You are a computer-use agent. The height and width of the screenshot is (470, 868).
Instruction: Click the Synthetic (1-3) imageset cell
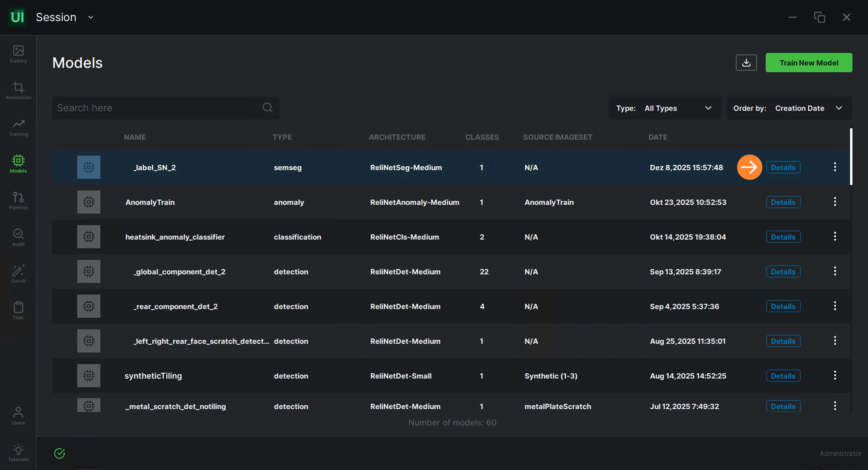click(551, 376)
